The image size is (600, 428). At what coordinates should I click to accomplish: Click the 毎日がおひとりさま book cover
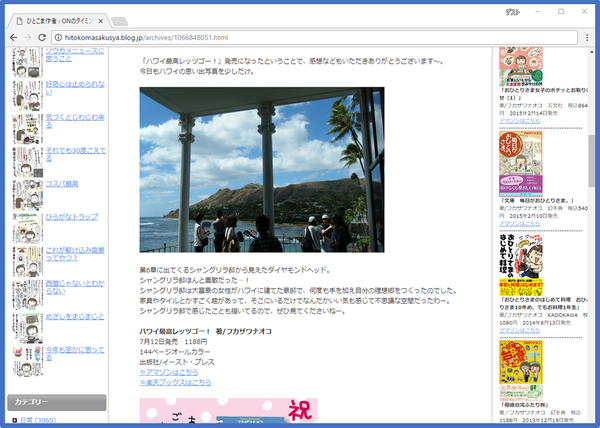tap(521, 164)
